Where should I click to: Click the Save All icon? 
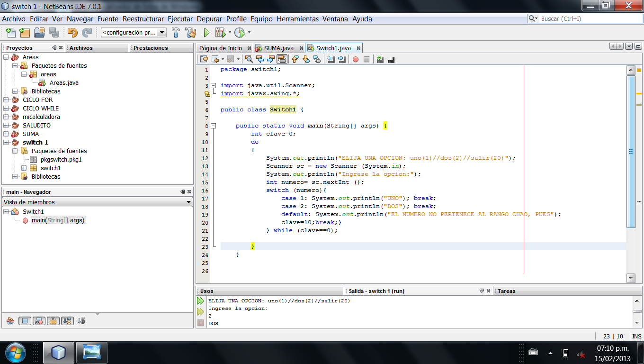(54, 33)
